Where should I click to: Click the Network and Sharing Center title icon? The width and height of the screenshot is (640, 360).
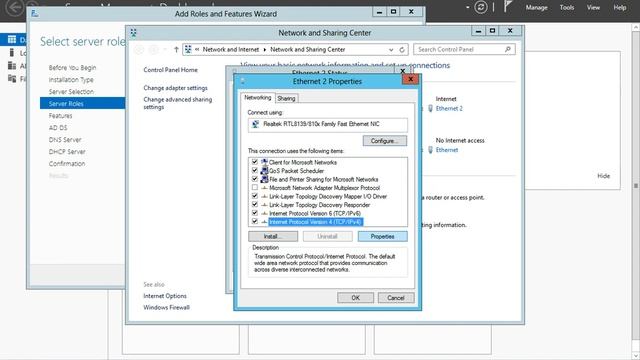point(133,33)
